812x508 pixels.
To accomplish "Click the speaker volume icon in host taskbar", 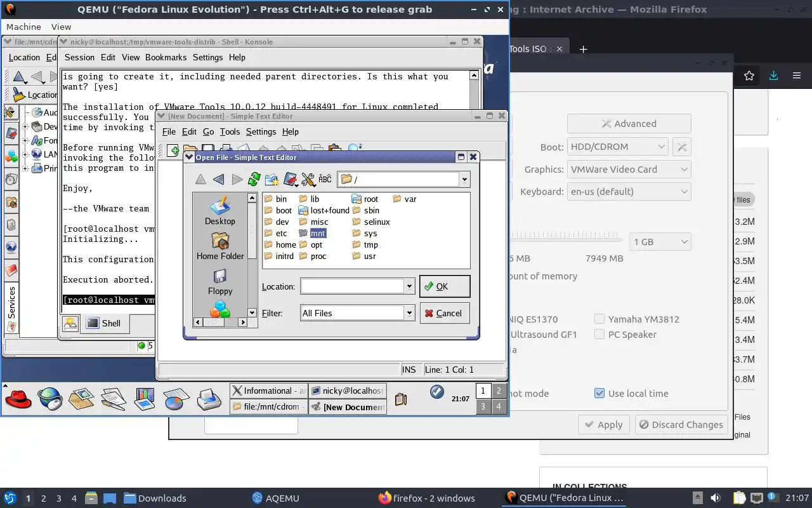I will pyautogui.click(x=716, y=498).
